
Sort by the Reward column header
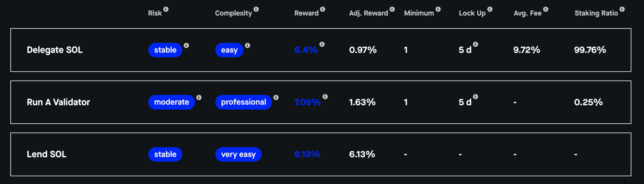(x=306, y=13)
